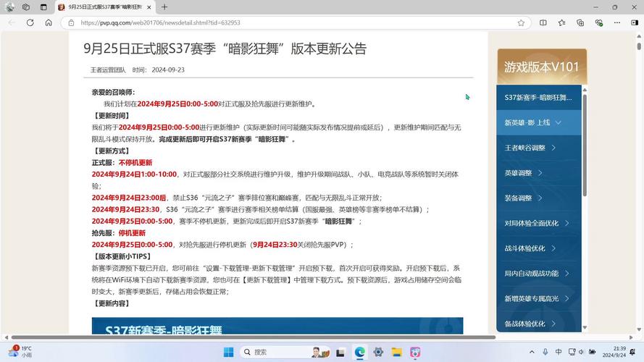This screenshot has height=362, width=644.
Task: Collapse the 新英雄-影 上线 chevron
Action: coord(558,122)
